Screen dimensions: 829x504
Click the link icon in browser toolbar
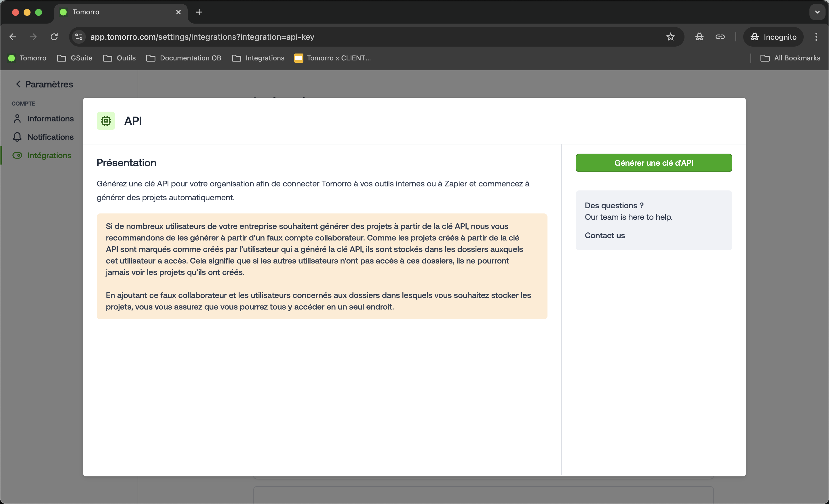[x=720, y=37]
